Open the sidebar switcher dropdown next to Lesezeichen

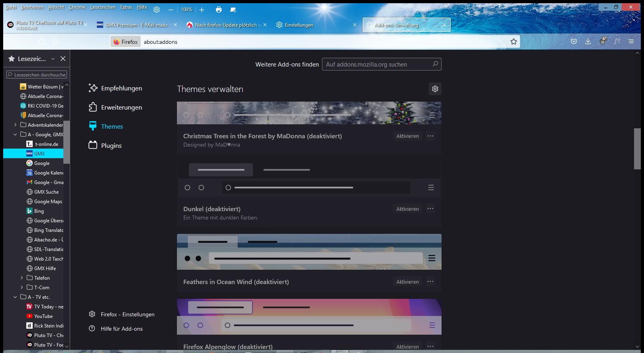pos(53,59)
